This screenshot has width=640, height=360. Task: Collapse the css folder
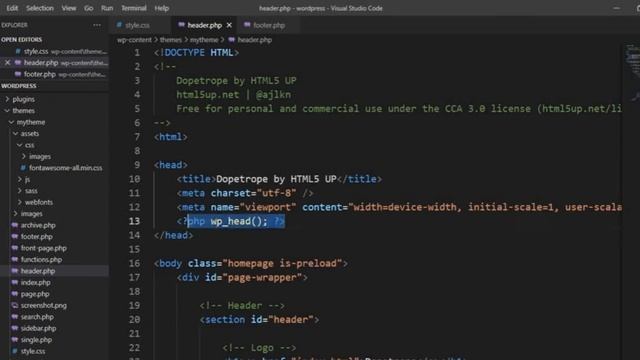coord(29,145)
